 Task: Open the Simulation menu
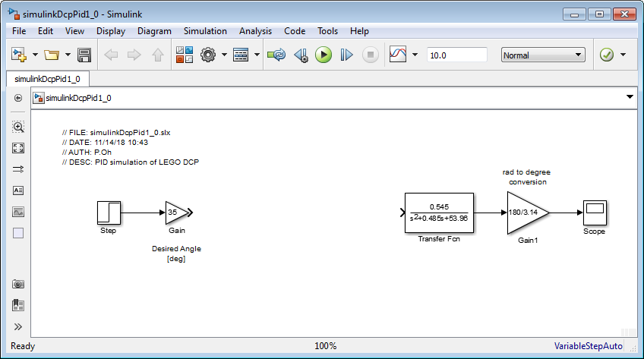[x=205, y=31]
